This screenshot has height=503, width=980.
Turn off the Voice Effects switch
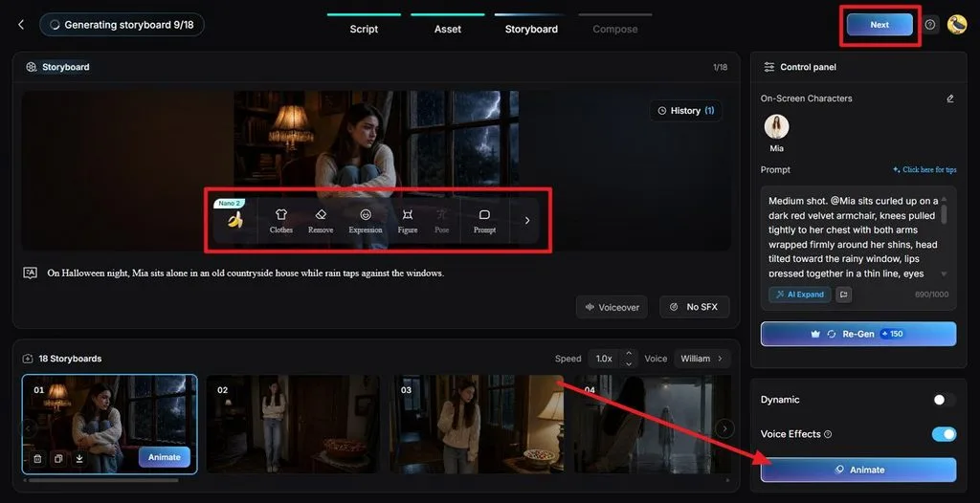coord(944,433)
